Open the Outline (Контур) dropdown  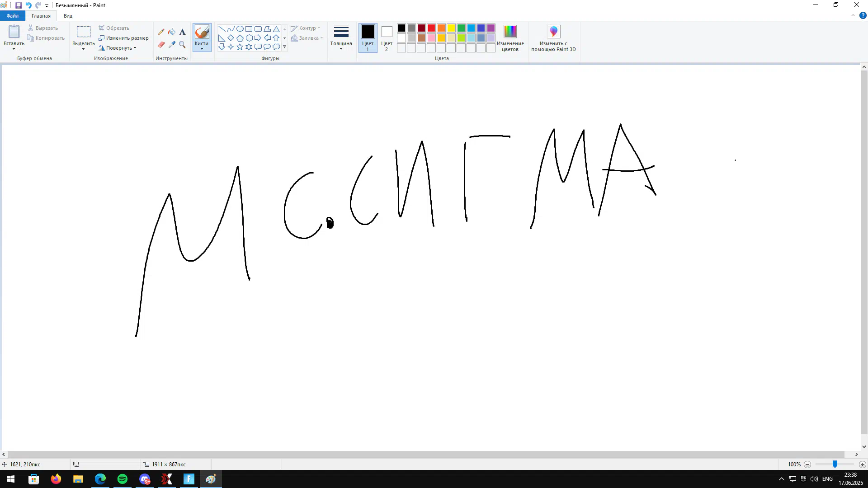(306, 28)
